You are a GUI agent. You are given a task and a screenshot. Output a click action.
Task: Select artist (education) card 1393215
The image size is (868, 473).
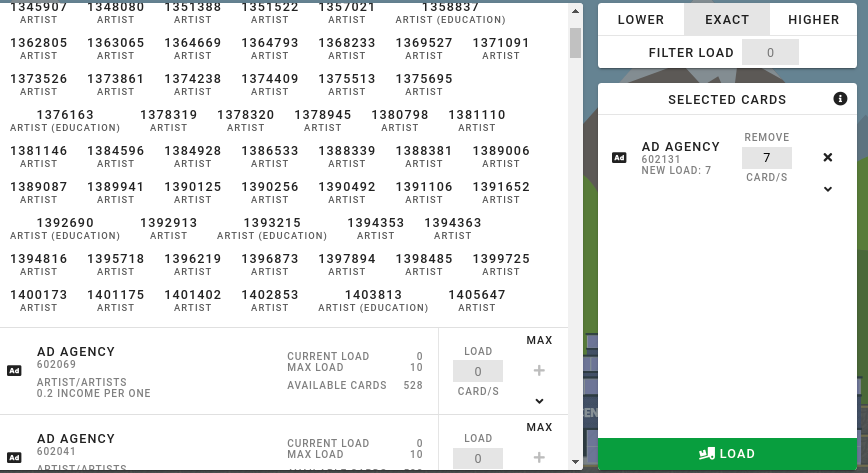(272, 228)
